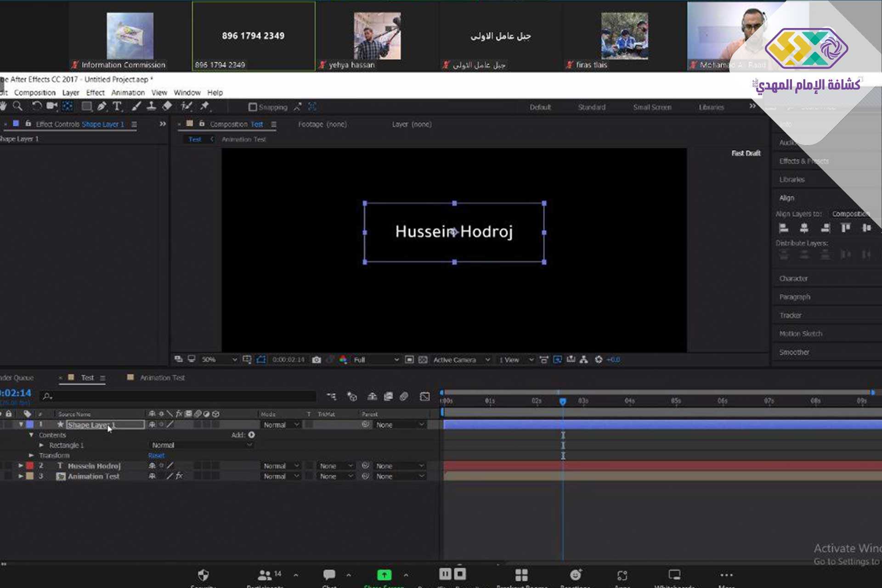The height and width of the screenshot is (588, 882).
Task: Click the red label color of layer 2
Action: pyautogui.click(x=30, y=466)
